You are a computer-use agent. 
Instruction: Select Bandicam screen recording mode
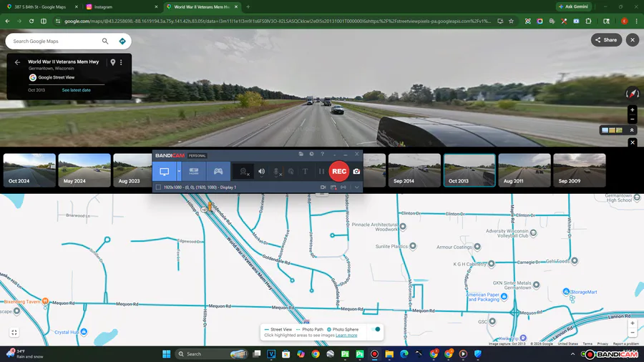tap(165, 172)
